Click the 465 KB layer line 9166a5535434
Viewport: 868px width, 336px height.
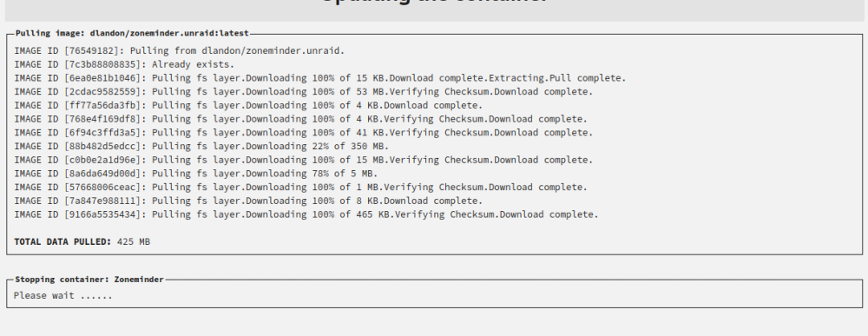[x=306, y=214]
